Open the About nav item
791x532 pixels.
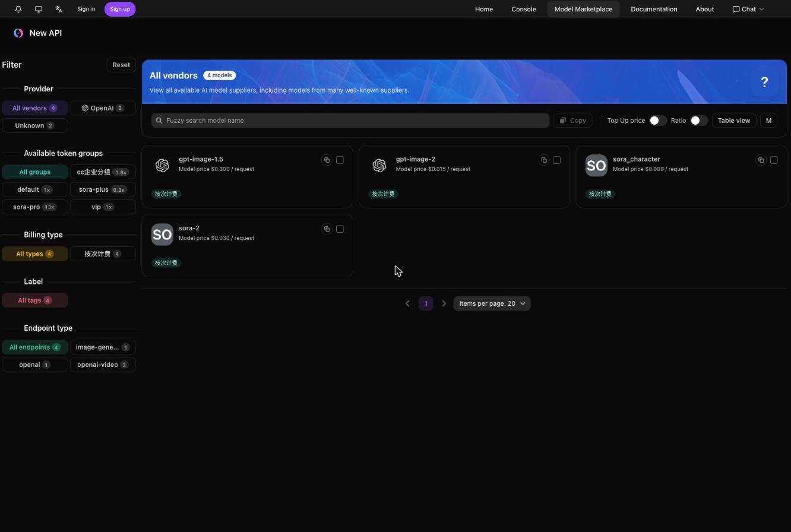705,9
